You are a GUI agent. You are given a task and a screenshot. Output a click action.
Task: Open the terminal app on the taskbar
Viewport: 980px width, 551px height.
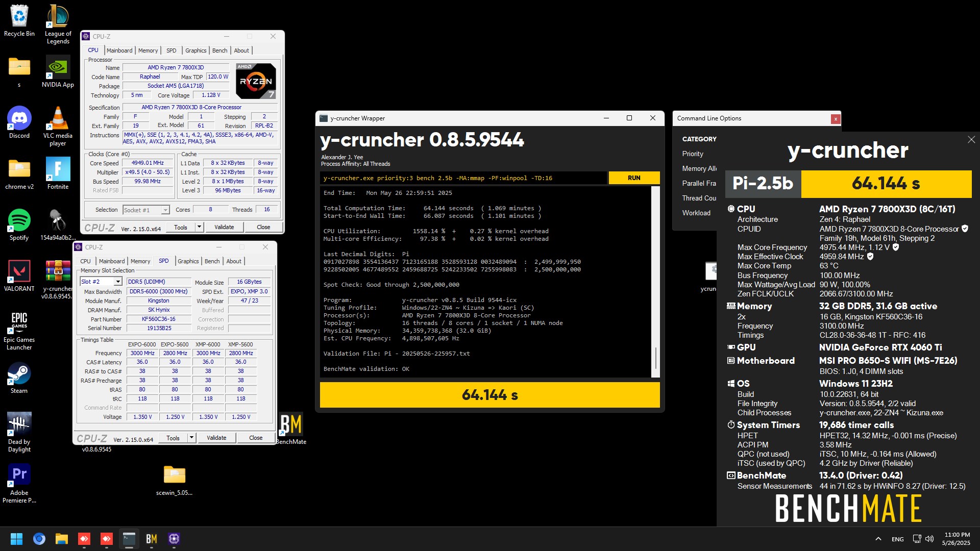pos(129,539)
